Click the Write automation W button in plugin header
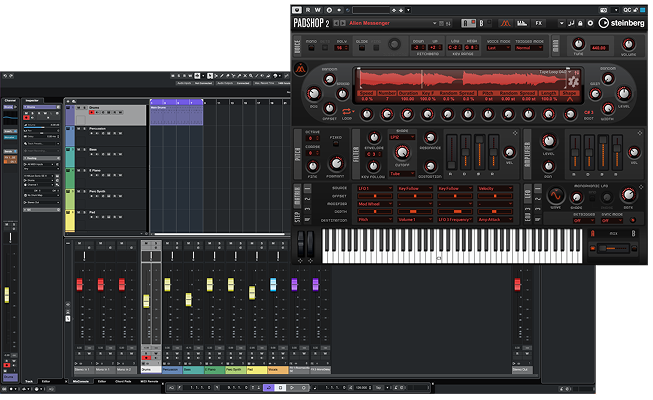The width and height of the screenshot is (653, 400). tap(318, 10)
